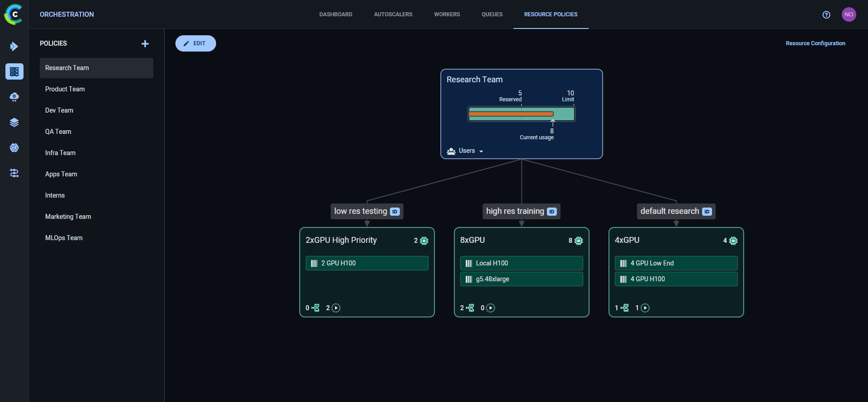Open the datasets layers icon in sidebar
The image size is (868, 402).
tap(14, 123)
